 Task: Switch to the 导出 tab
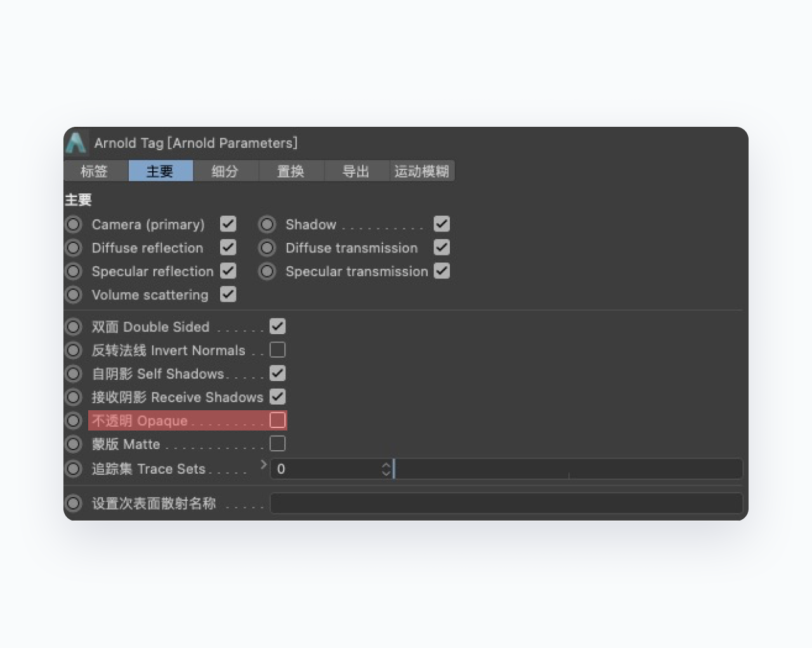tap(356, 171)
